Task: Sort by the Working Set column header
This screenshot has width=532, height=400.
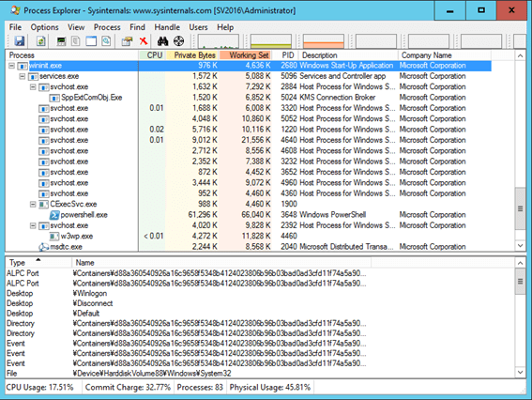Action: point(245,55)
